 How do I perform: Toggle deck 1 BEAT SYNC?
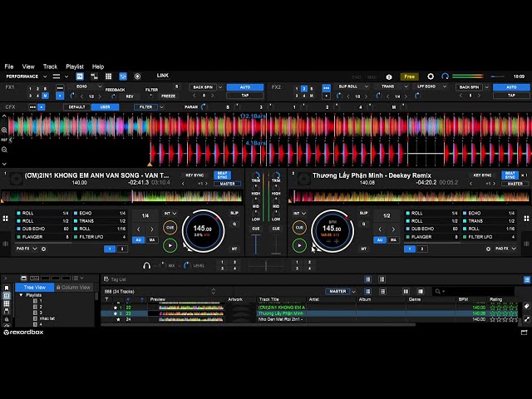tap(222, 175)
